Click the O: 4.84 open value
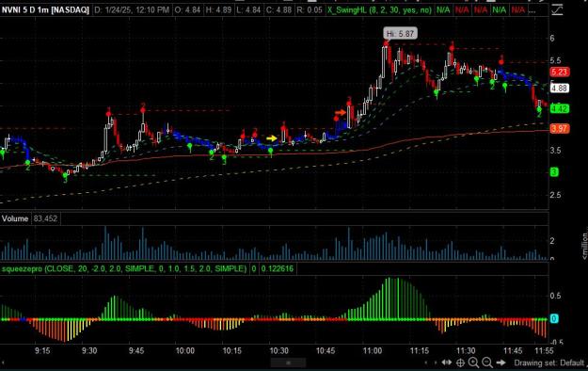Viewport: 588px width, 371px height. [188, 10]
